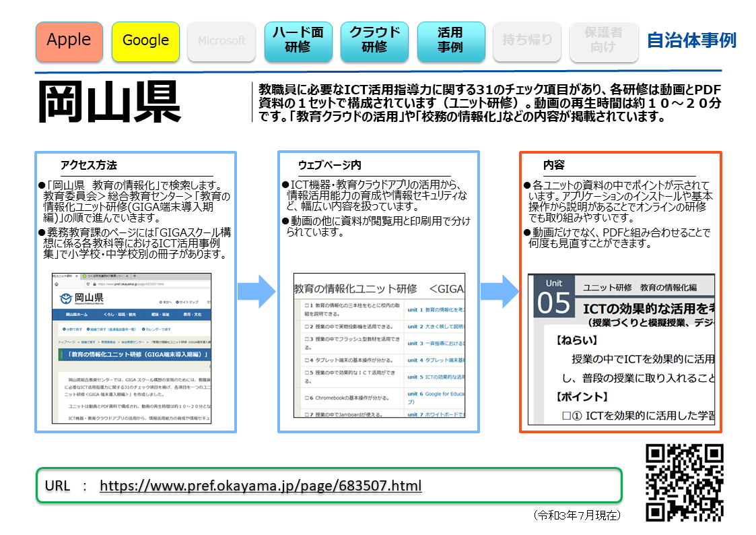Click the ICTの効果的な活用を title text
756x535 pixels.
click(x=648, y=309)
